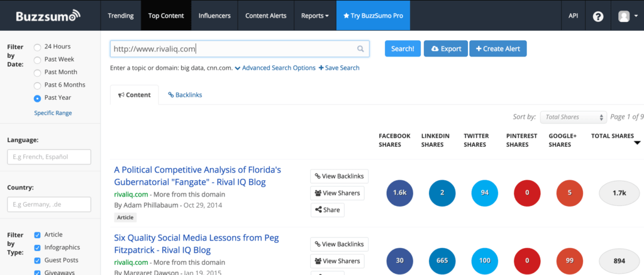This screenshot has height=275, width=644.
Task: Switch to the Backlinks tab
Action: (185, 95)
